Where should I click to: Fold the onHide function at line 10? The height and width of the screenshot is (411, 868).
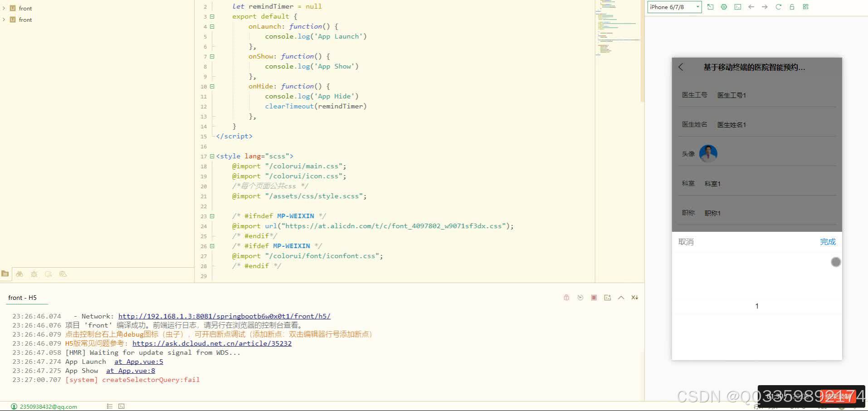coord(212,87)
